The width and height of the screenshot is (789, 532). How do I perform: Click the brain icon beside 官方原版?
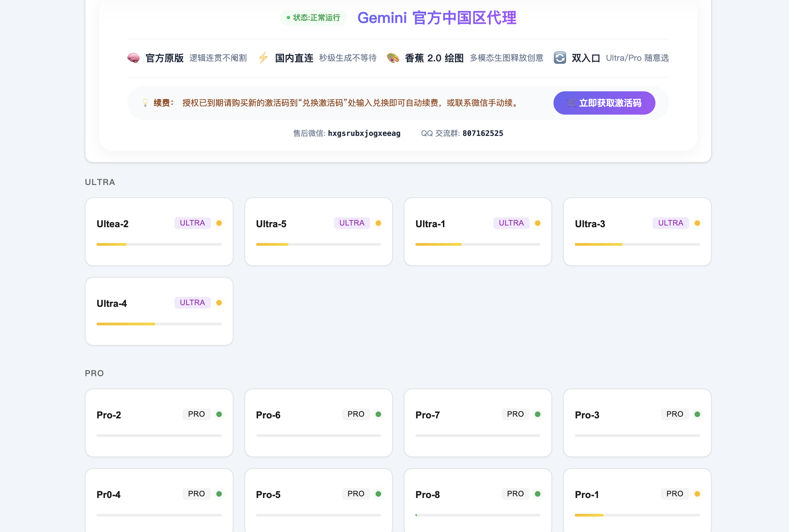tap(134, 58)
